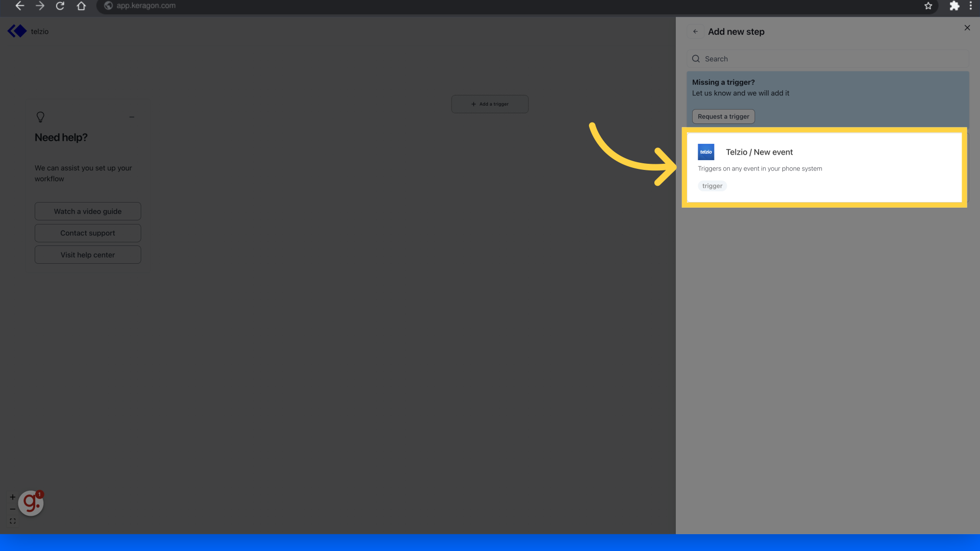Open the browser extensions puzzle icon
The width and height of the screenshot is (980, 551).
click(x=954, y=6)
